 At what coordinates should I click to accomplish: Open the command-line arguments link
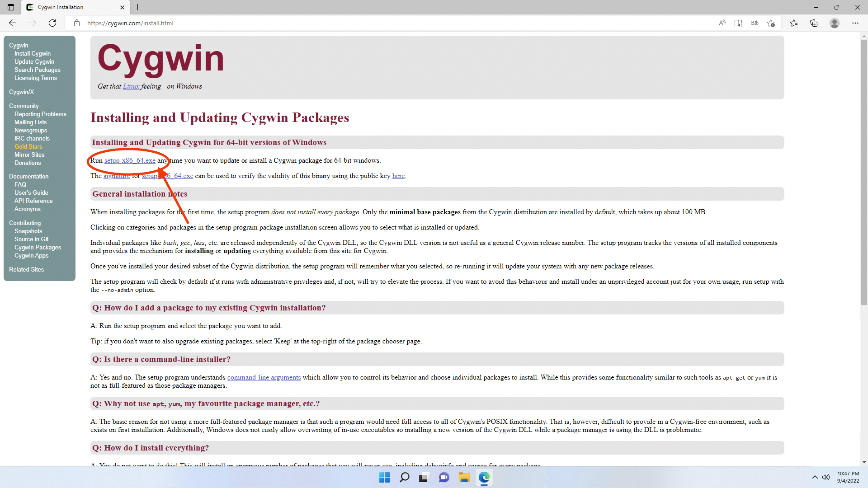pyautogui.click(x=264, y=377)
